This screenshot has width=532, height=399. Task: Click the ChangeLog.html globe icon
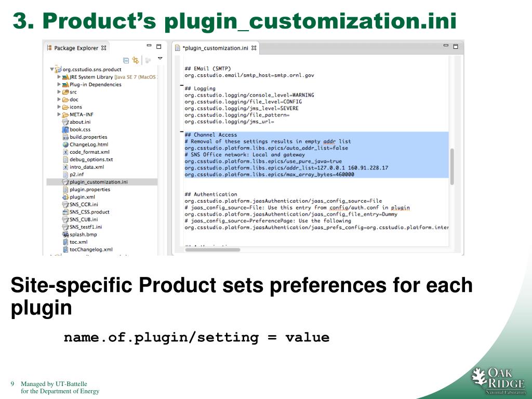tap(65, 144)
